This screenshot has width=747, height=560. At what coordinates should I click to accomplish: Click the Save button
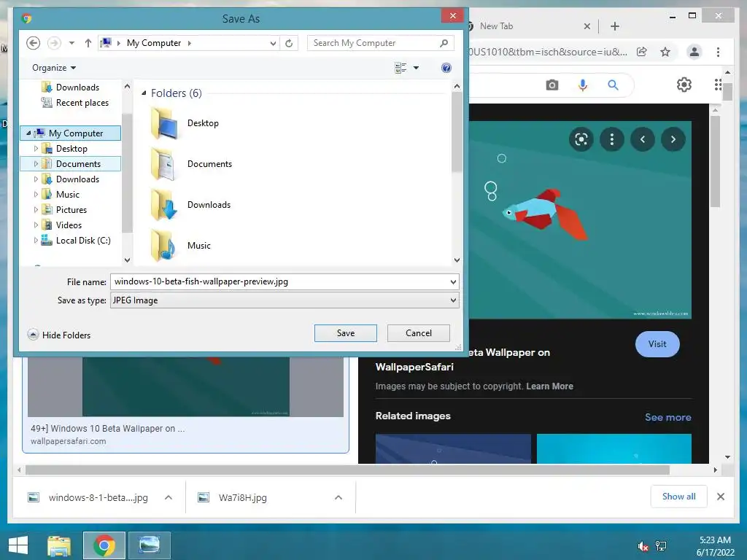[345, 332]
